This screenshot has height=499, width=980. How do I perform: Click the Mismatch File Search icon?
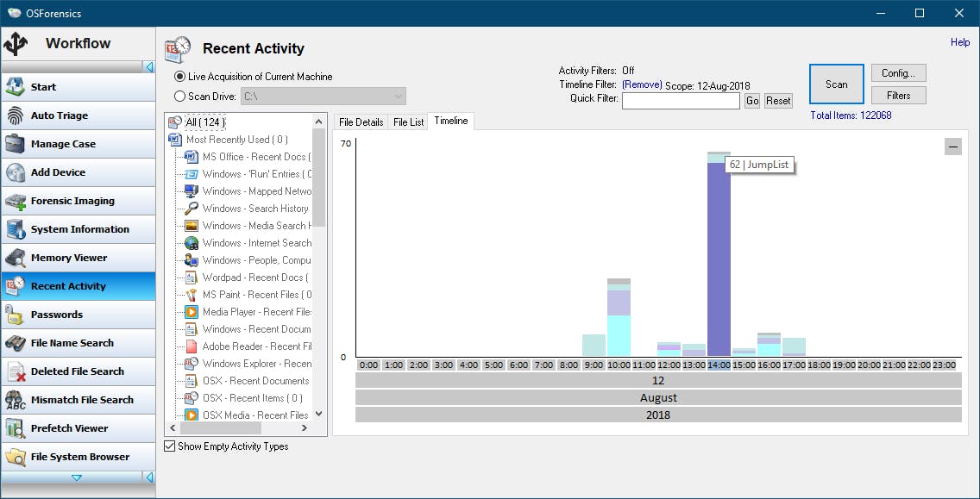coord(15,400)
